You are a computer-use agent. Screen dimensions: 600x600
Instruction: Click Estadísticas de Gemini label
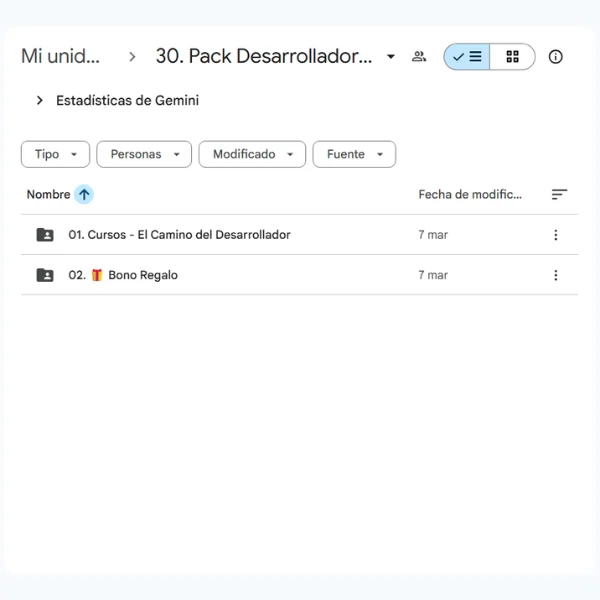(127, 101)
